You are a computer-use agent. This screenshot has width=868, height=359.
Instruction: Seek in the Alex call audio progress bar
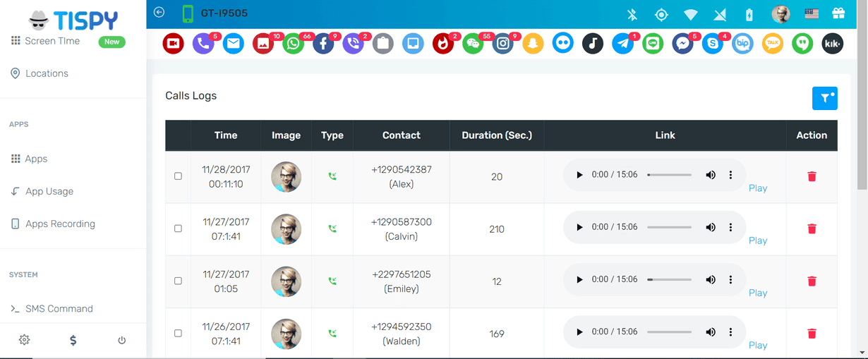[669, 175]
